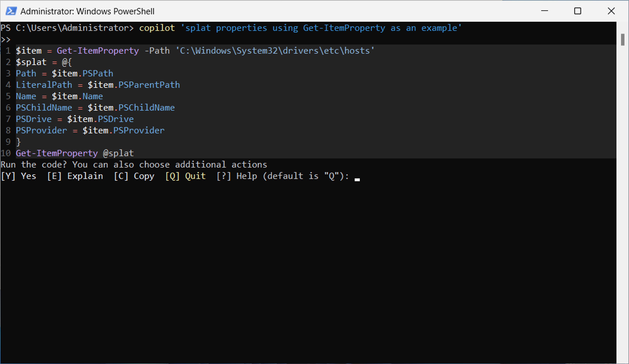
Task: Click line 4 'LiteralPath = $item.PSParentPath'
Action: [x=98, y=85]
